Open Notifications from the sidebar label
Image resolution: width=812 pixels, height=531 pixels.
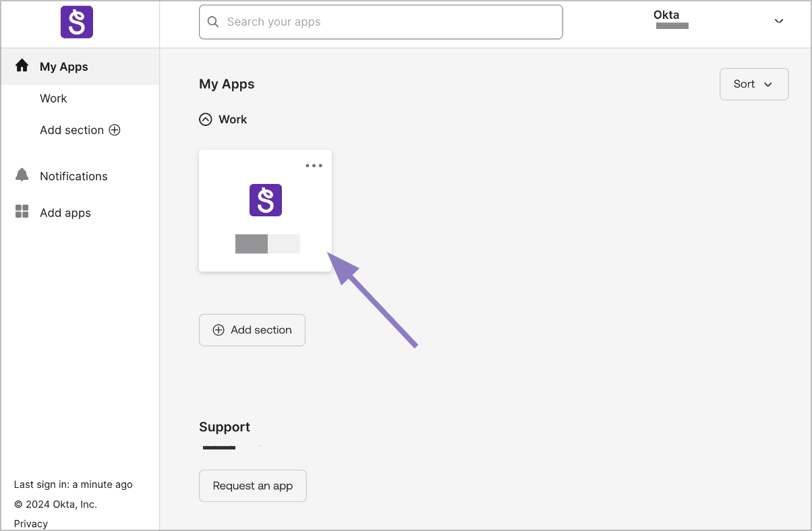pyautogui.click(x=74, y=176)
